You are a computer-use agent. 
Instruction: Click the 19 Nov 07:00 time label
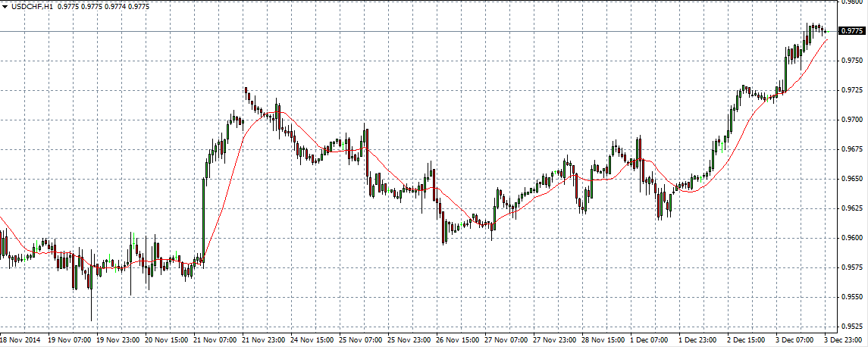click(71, 340)
